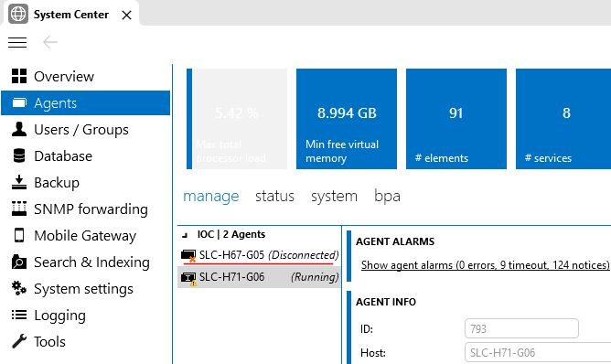Click the Backup download icon
Viewport: 611px width, 364px height.
click(x=19, y=182)
